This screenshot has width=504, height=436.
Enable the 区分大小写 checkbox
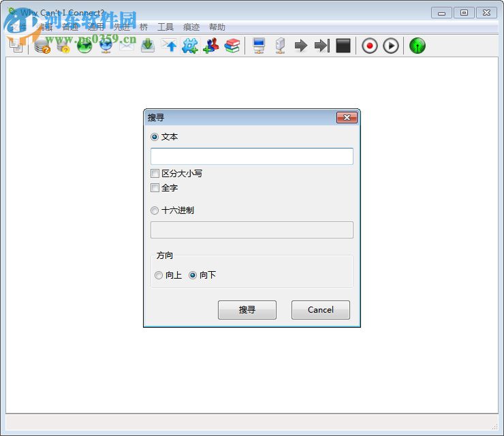click(x=155, y=174)
